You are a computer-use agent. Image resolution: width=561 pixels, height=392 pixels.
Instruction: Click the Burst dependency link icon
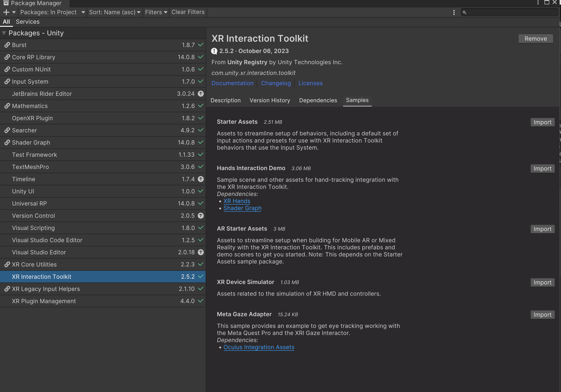pos(7,45)
